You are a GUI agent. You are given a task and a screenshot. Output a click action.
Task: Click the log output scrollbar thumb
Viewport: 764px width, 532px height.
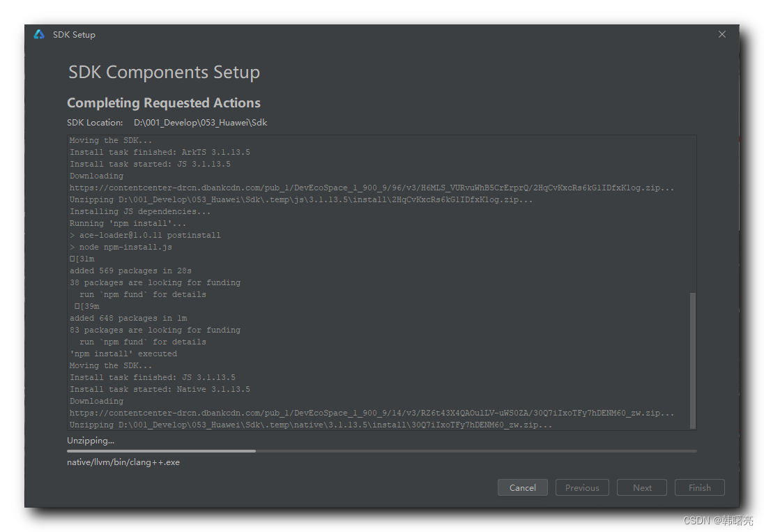click(x=692, y=360)
